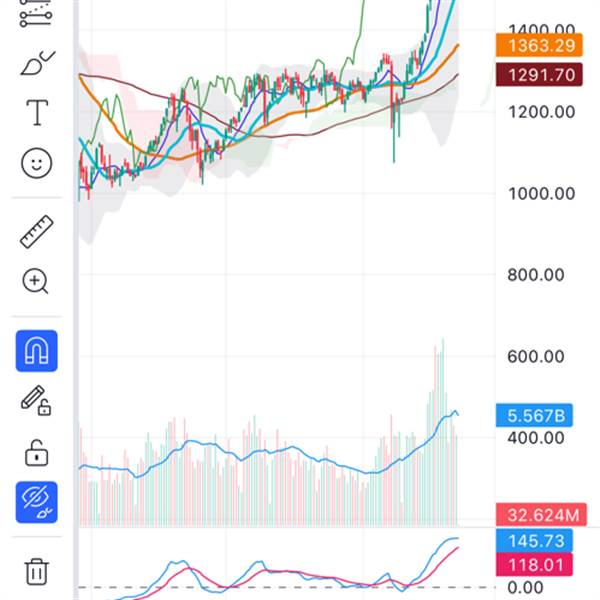
Task: Open the emoji icons tool
Action: (36, 163)
